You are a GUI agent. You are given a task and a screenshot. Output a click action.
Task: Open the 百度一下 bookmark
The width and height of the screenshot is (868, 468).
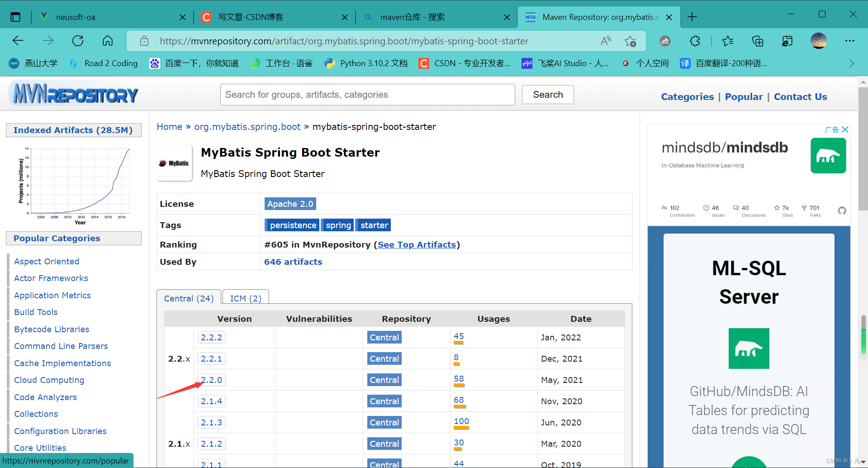tap(194, 63)
